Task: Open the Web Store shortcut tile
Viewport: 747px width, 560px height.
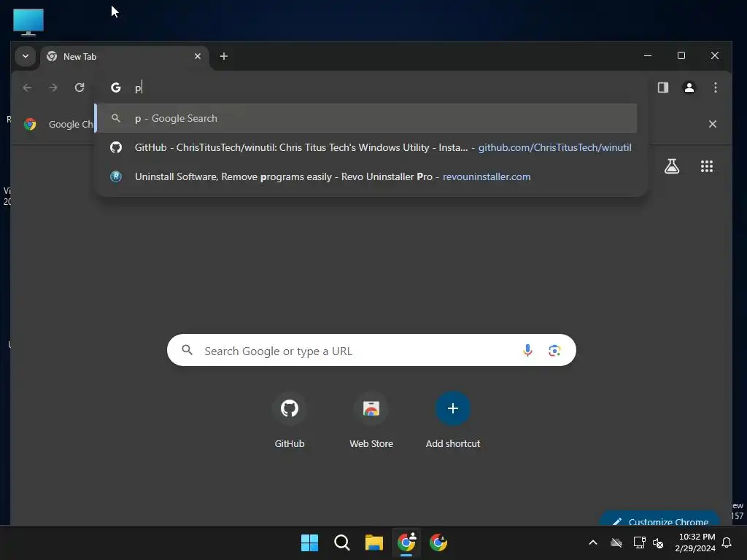Action: 371,421
